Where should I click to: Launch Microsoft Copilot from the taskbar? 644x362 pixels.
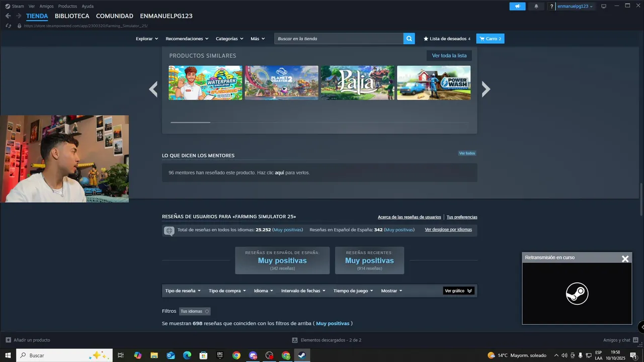pos(137,355)
